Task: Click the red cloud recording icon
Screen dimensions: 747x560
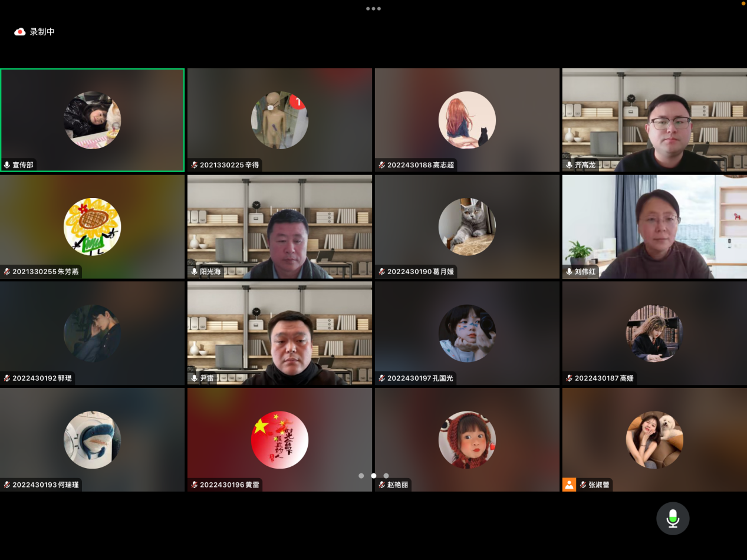Action: coord(19,32)
